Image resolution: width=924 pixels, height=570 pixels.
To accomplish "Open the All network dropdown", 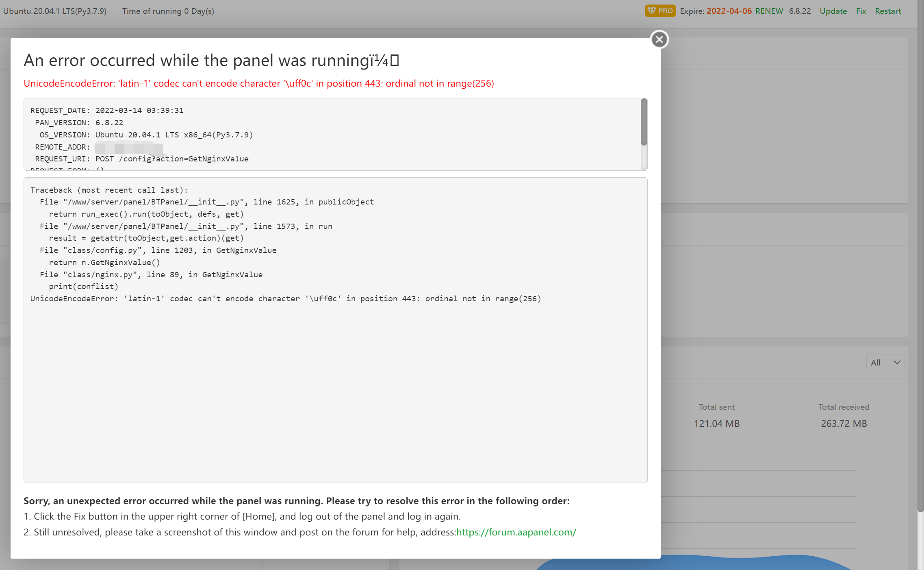I will (x=885, y=363).
